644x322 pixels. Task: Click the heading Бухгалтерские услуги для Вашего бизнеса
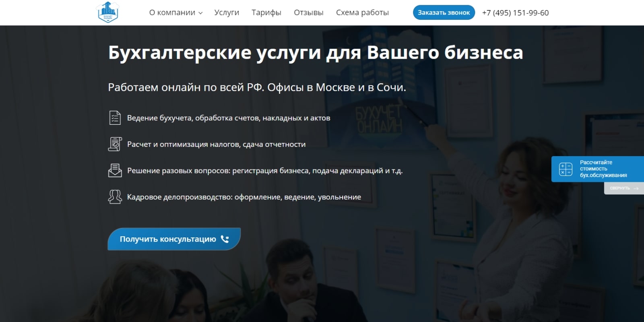(x=316, y=53)
